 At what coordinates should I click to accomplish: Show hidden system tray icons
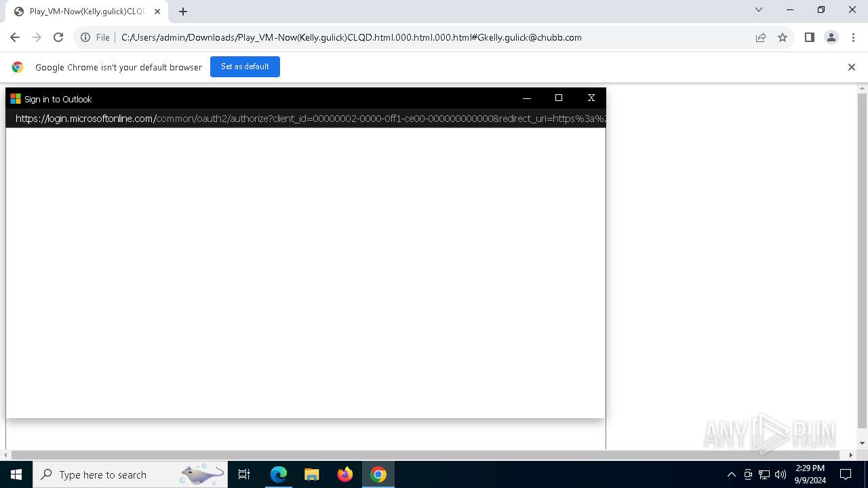point(731,474)
